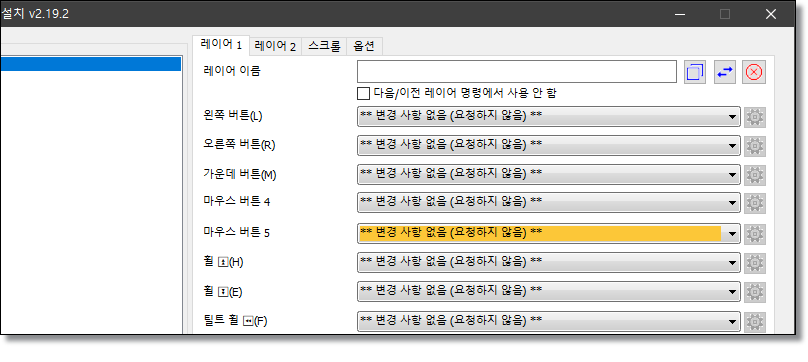Switch to the 레이어 1 tab
The width and height of the screenshot is (808, 362).
pyautogui.click(x=221, y=45)
